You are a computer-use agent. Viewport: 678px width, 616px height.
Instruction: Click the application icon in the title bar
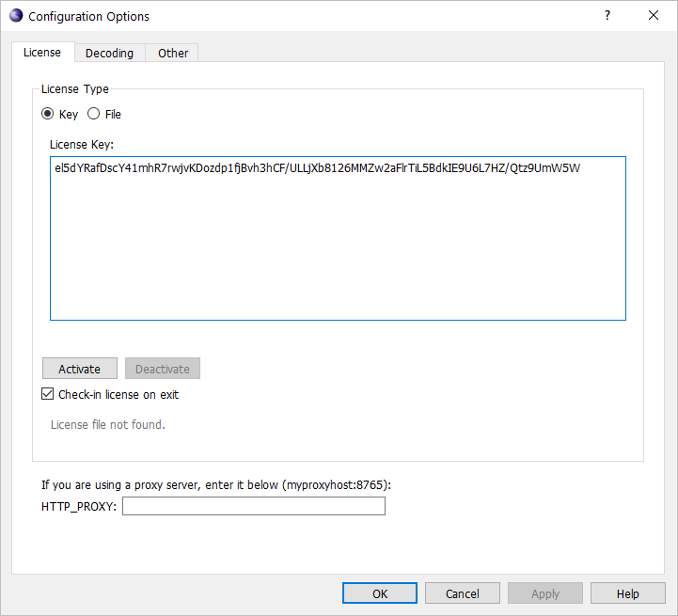[x=15, y=16]
